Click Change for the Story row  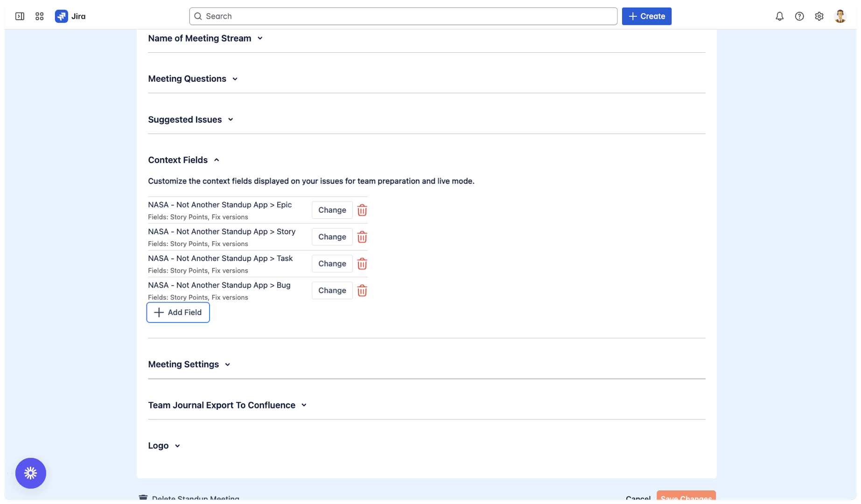point(332,237)
